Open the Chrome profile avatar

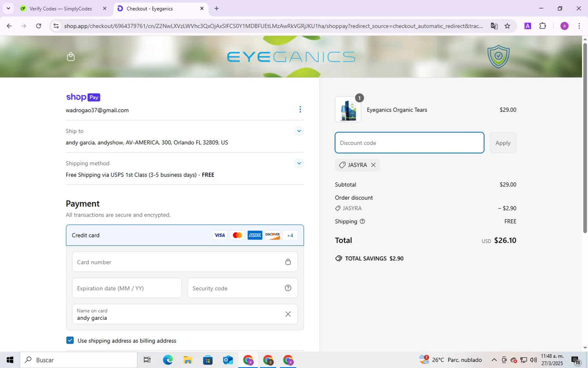click(x=564, y=26)
